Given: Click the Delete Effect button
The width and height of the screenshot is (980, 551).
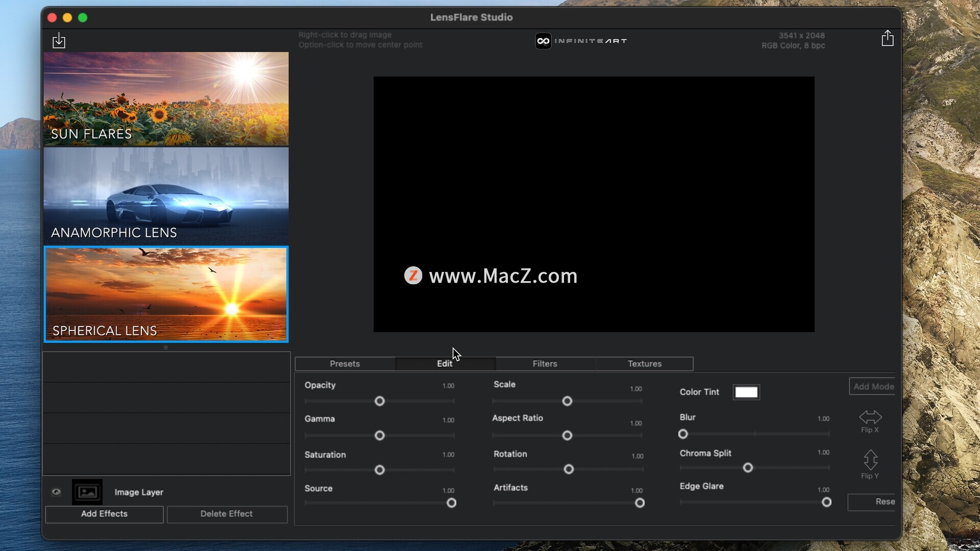Looking at the screenshot, I should [x=227, y=514].
